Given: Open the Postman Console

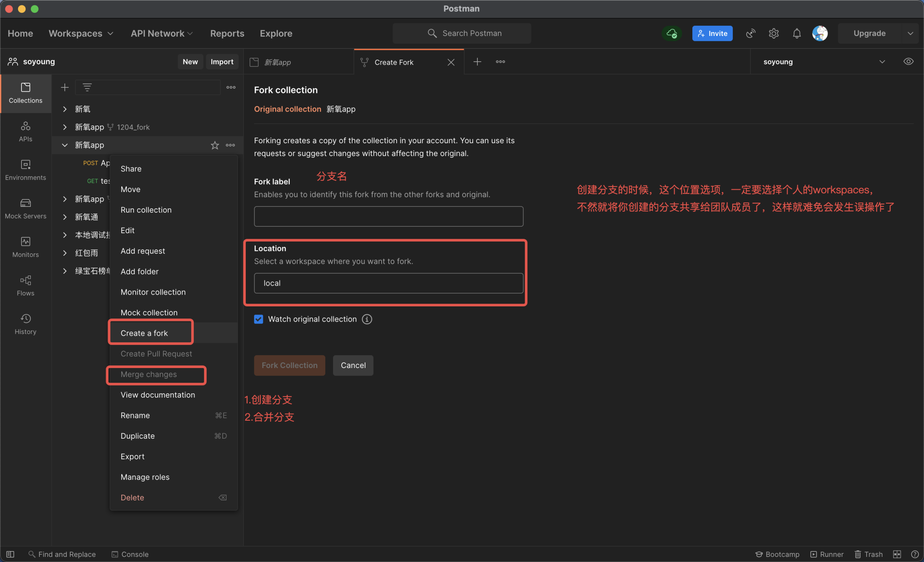Looking at the screenshot, I should click(x=130, y=554).
